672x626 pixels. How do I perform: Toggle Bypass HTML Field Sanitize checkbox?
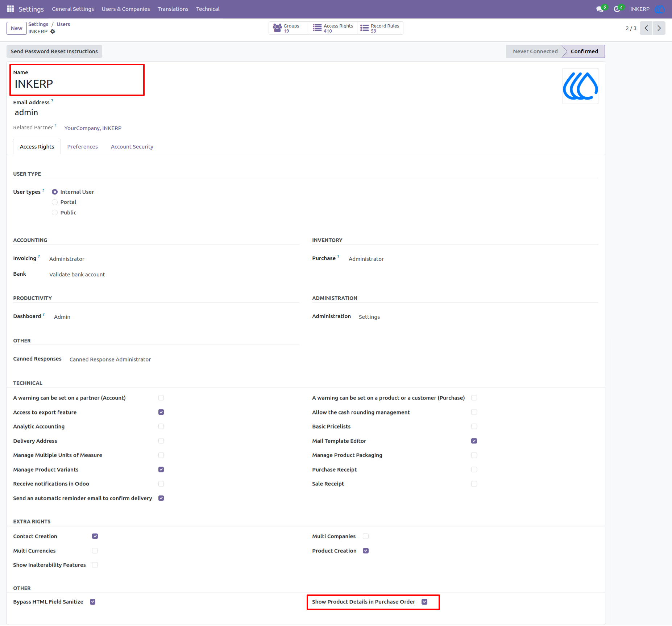(93, 602)
